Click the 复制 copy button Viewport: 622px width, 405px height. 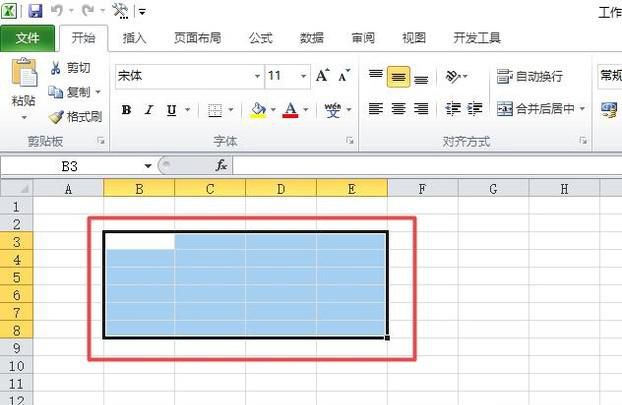(69, 92)
